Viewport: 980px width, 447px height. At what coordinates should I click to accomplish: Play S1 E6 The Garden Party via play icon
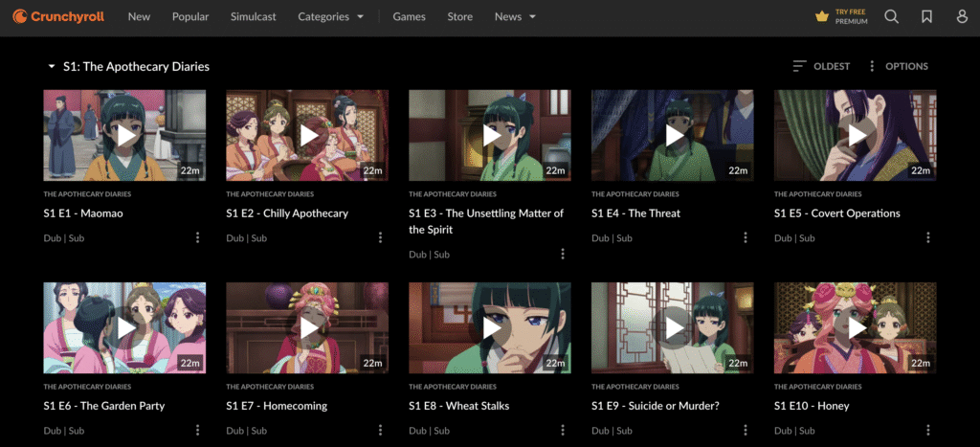[x=125, y=328]
